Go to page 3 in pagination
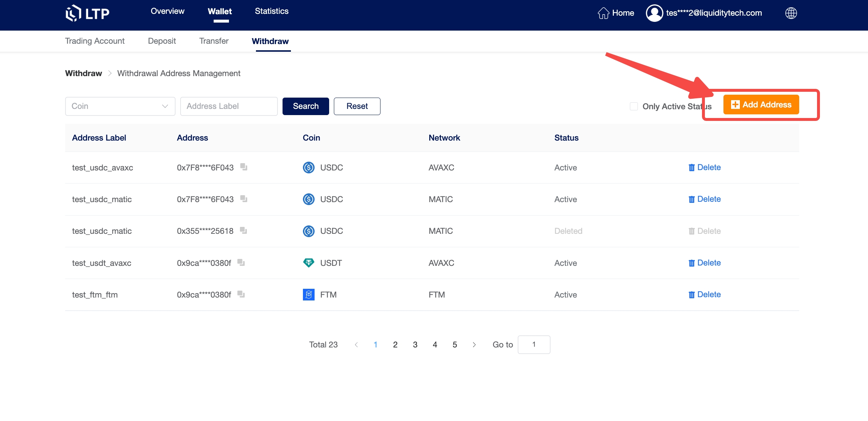Screen dimensions: 868x421 [415, 345]
